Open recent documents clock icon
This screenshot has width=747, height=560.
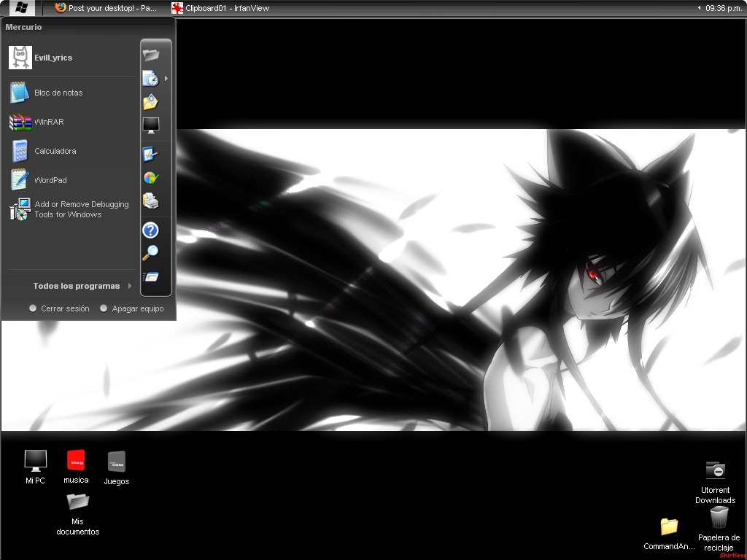(x=150, y=79)
